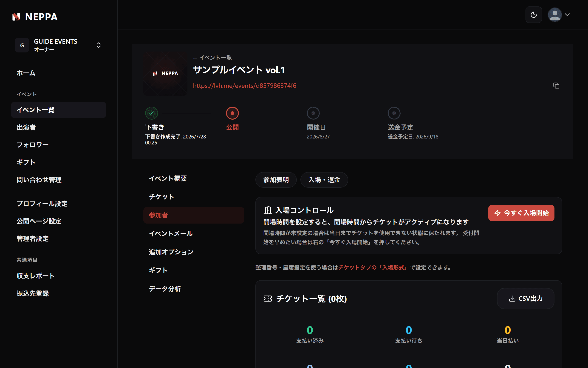This screenshot has width=588, height=368.
Task: Copy the event URL with the copy icon
Action: coord(556,86)
